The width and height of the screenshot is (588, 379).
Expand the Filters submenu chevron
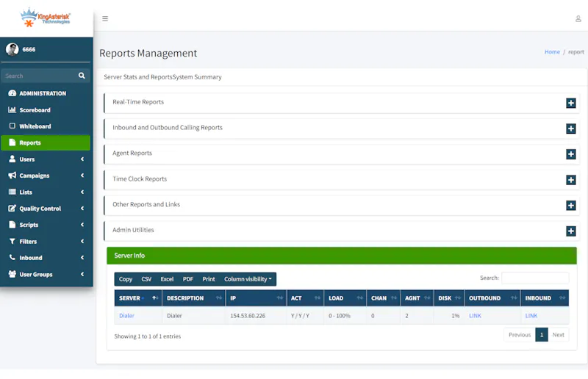[x=82, y=241]
